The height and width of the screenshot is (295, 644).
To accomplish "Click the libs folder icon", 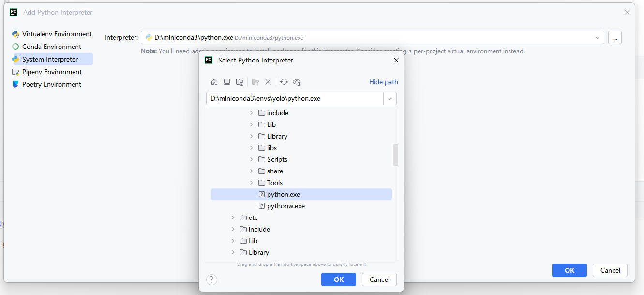I will pos(262,148).
